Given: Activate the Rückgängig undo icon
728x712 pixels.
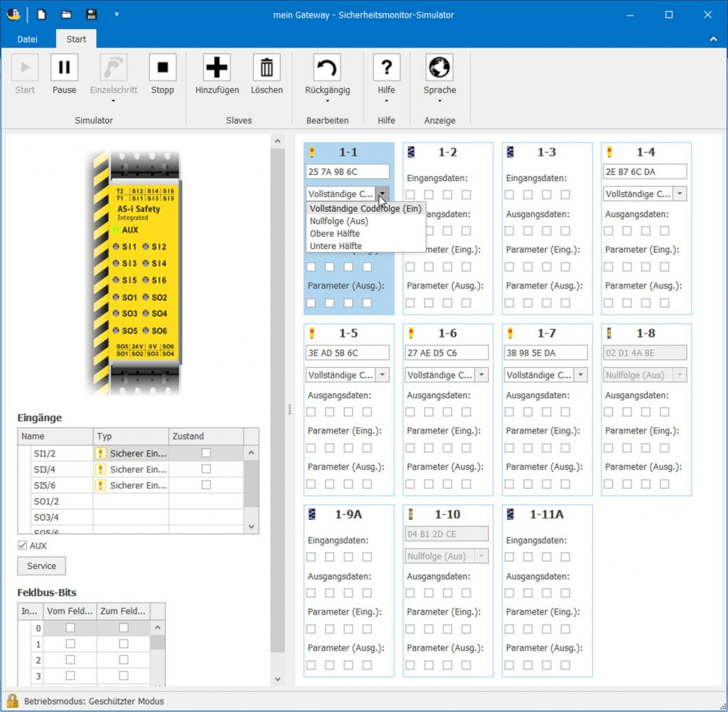Looking at the screenshot, I should click(326, 69).
